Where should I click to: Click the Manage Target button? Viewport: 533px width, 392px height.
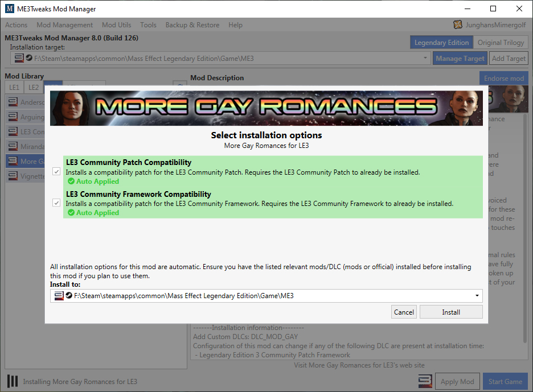click(460, 59)
